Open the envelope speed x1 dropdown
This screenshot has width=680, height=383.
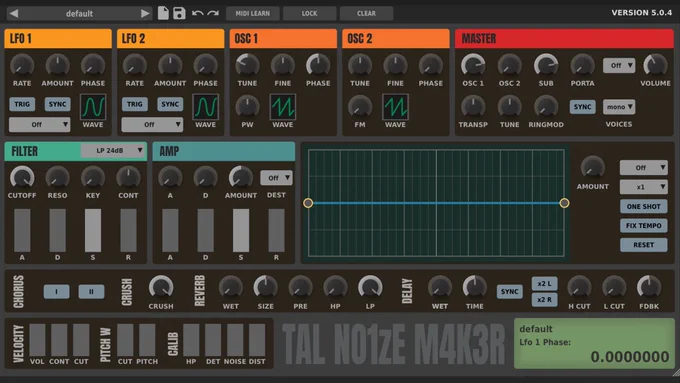tap(644, 187)
